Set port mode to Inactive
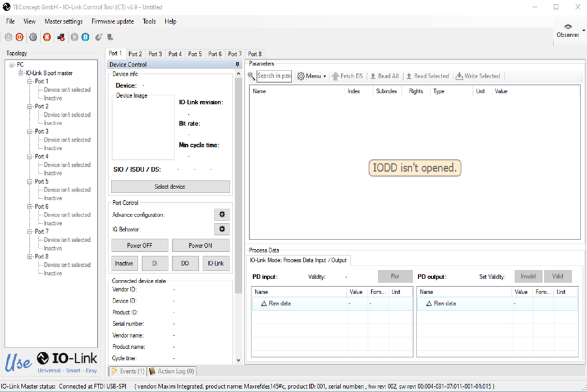Image resolution: width=587 pixels, height=392 pixels. [x=125, y=264]
